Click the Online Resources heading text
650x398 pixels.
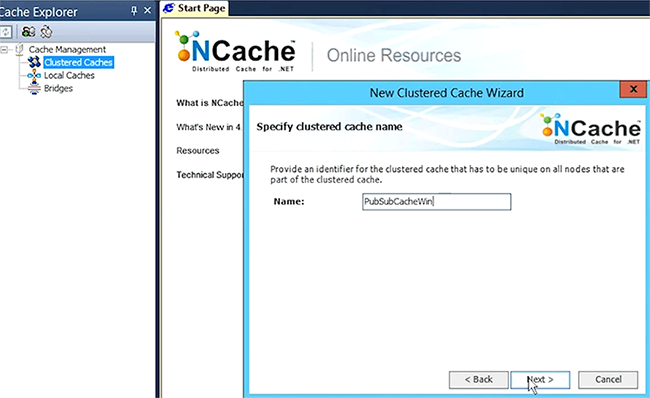(394, 55)
